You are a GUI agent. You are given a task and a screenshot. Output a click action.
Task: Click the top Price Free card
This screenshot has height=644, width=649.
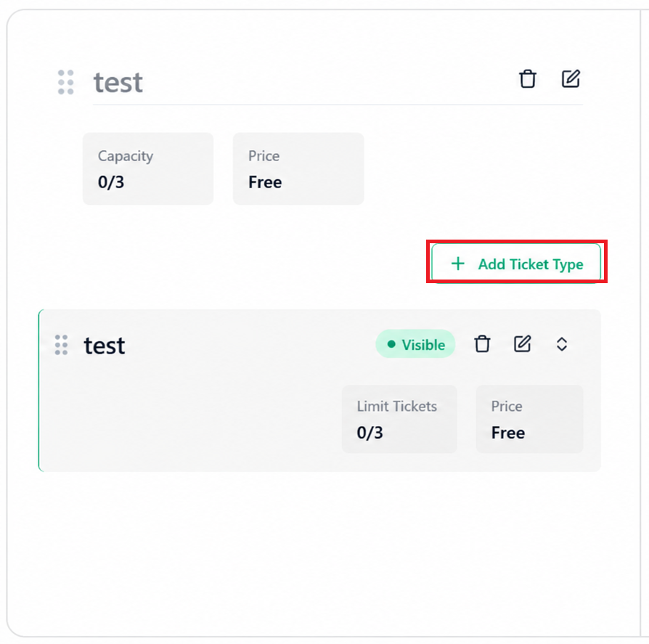tap(298, 169)
